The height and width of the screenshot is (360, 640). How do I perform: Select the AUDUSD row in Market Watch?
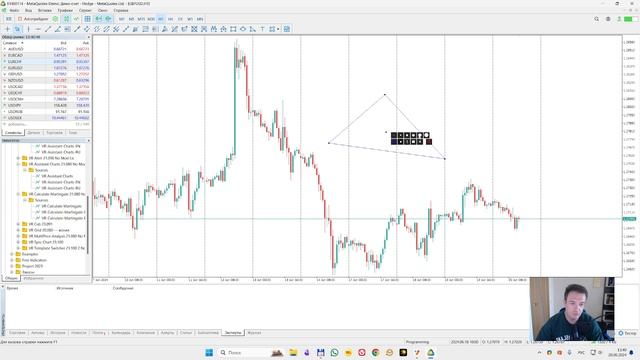tap(46, 49)
